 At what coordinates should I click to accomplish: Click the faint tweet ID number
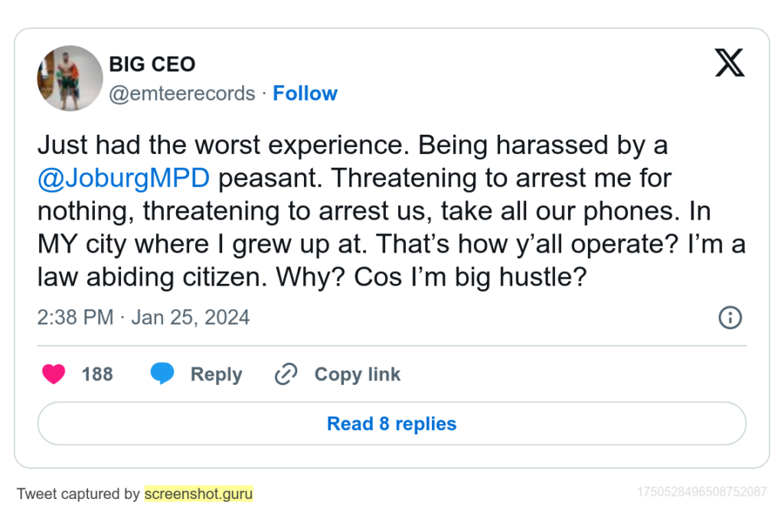pyautogui.click(x=702, y=491)
